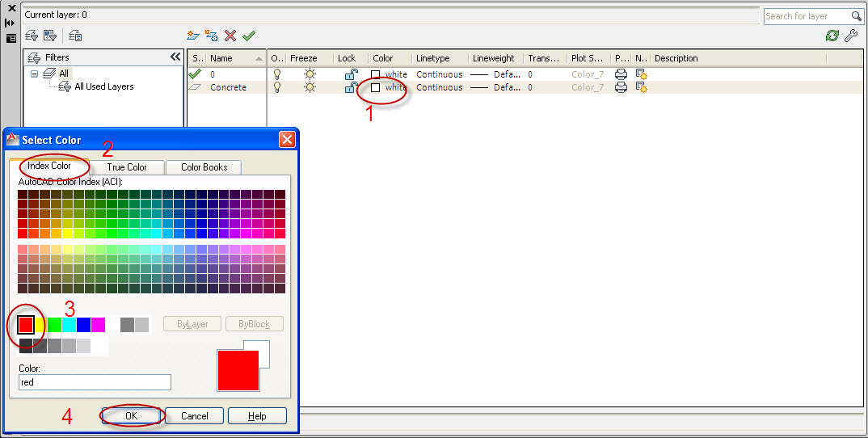
Task: Click the Color name field containing red
Action: tap(95, 382)
